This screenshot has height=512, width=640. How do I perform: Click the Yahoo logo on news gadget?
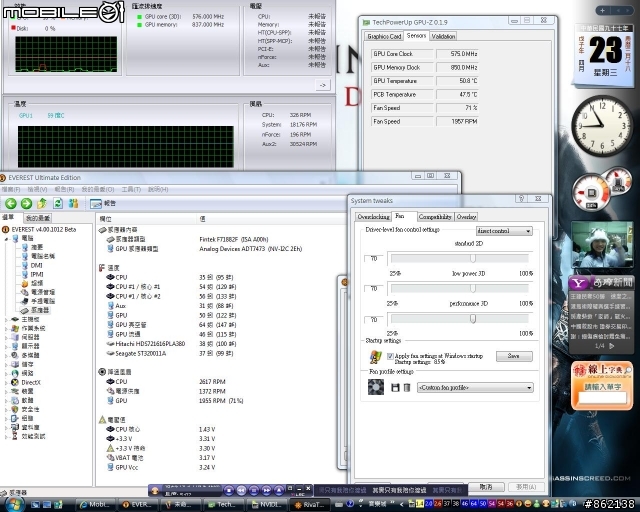point(579,283)
